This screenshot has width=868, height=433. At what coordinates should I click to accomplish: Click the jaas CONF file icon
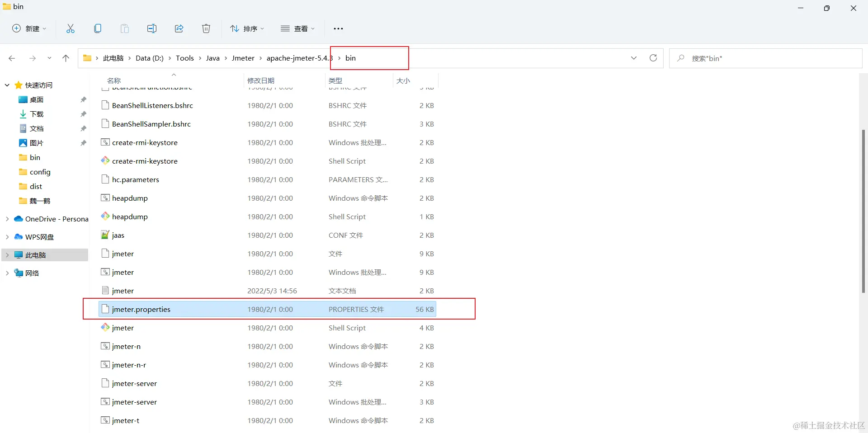[x=105, y=235]
